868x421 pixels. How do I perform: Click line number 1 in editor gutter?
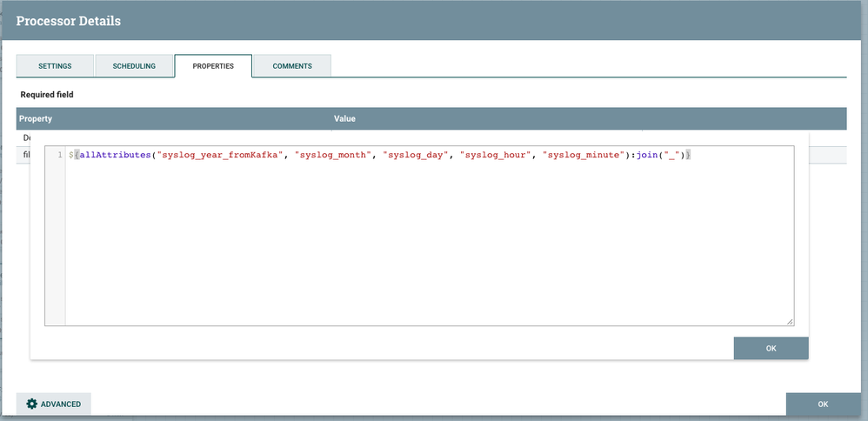click(x=58, y=155)
